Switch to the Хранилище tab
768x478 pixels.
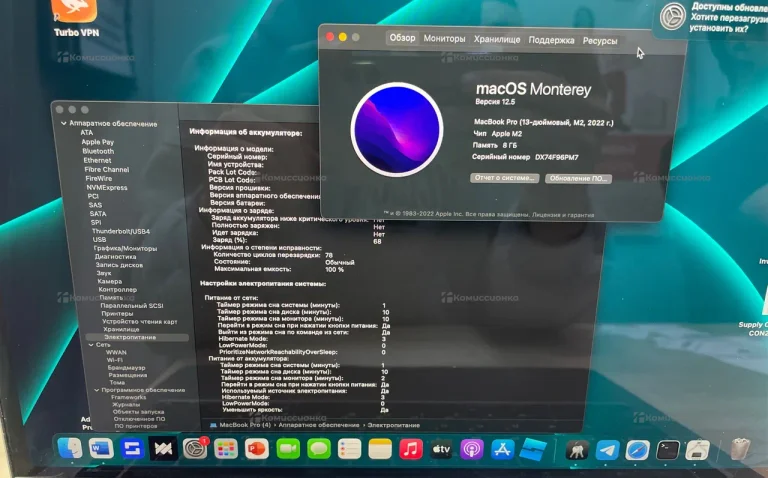496,40
